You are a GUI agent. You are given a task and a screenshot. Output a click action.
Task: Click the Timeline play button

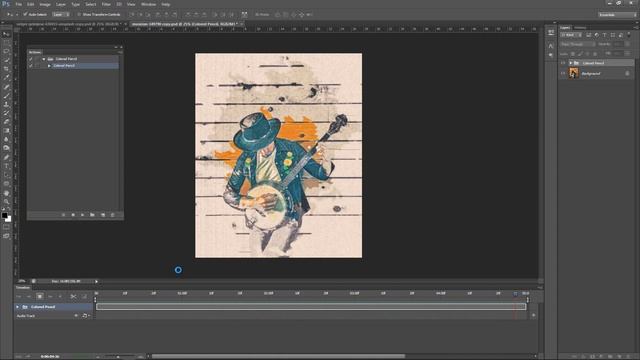pos(40,296)
